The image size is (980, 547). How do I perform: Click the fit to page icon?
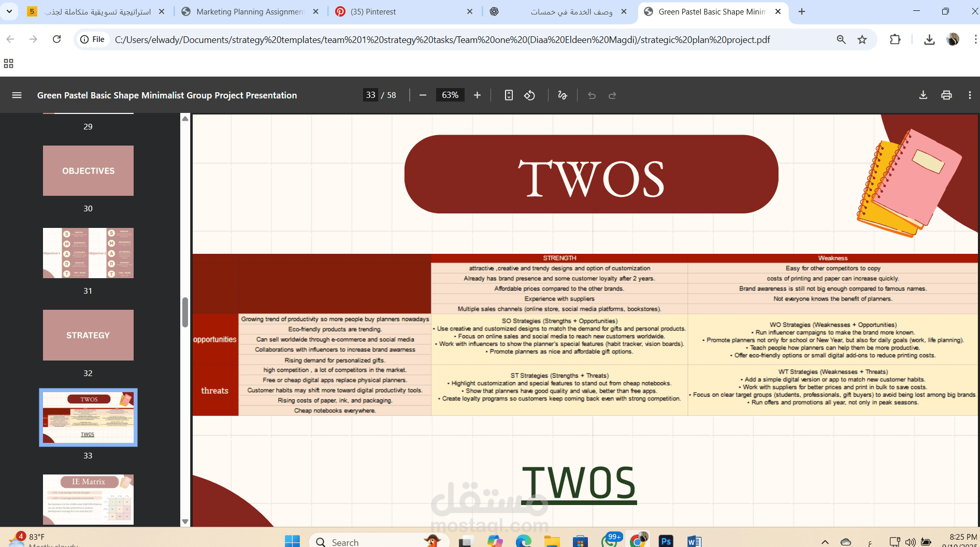(x=509, y=95)
